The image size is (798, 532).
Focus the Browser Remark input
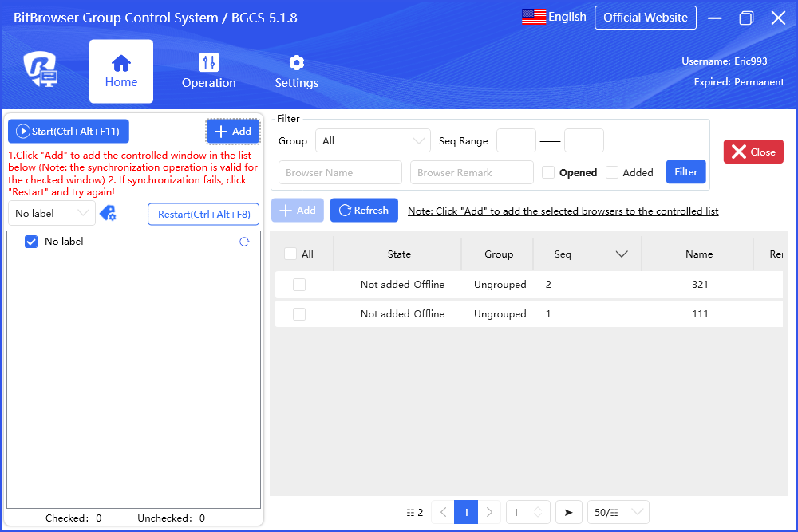[x=472, y=172]
